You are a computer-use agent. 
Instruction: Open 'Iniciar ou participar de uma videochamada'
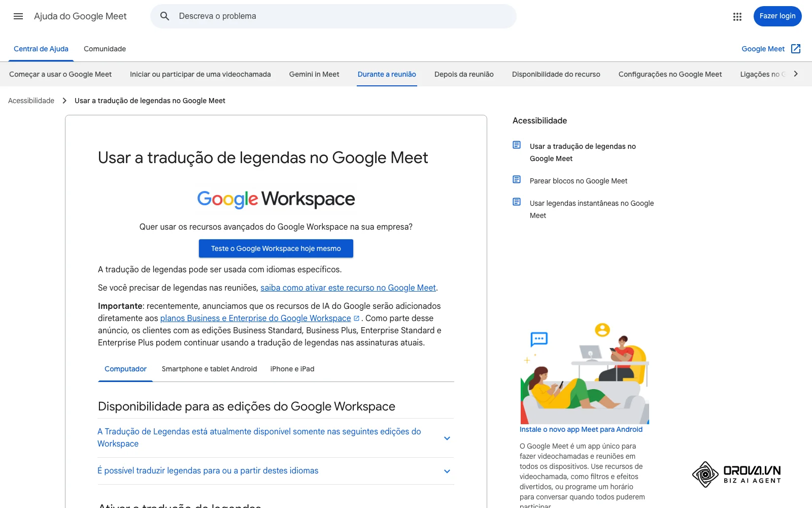pos(200,74)
